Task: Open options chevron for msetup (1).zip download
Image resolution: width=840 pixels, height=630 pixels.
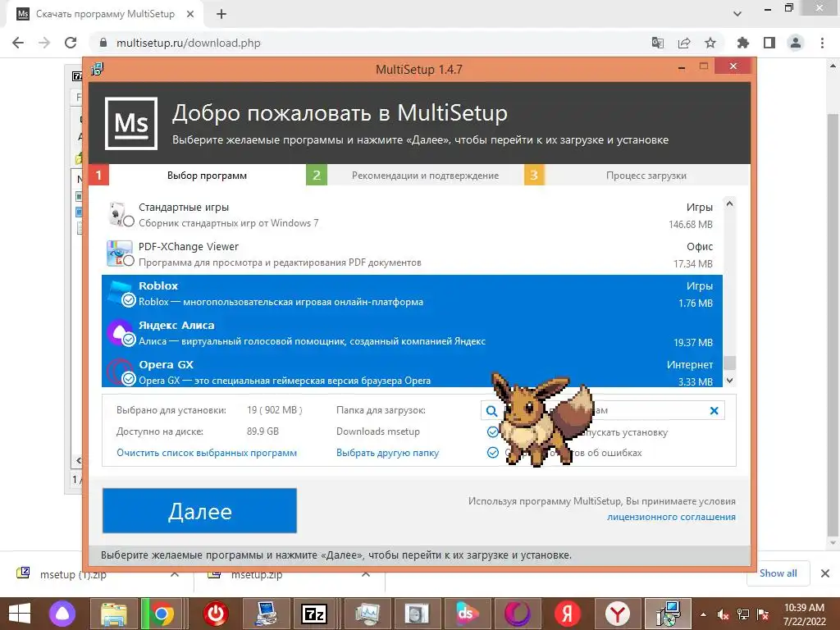Action: (175, 574)
